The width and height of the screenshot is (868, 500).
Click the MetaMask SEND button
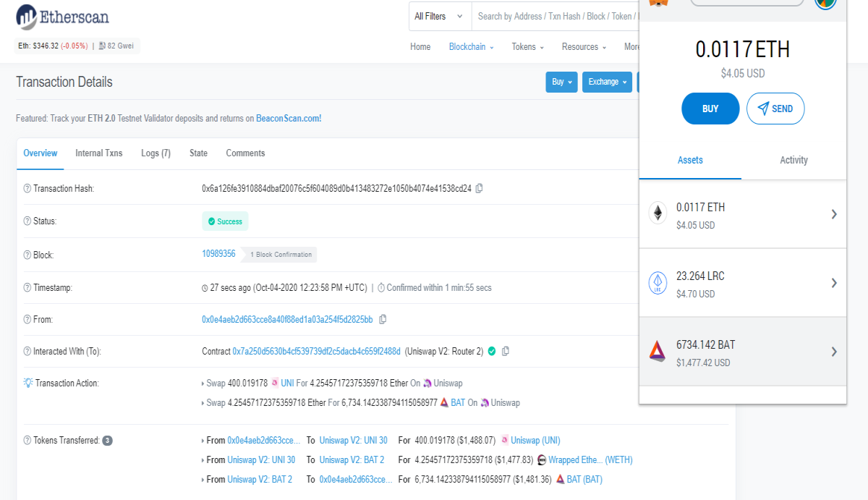(775, 109)
